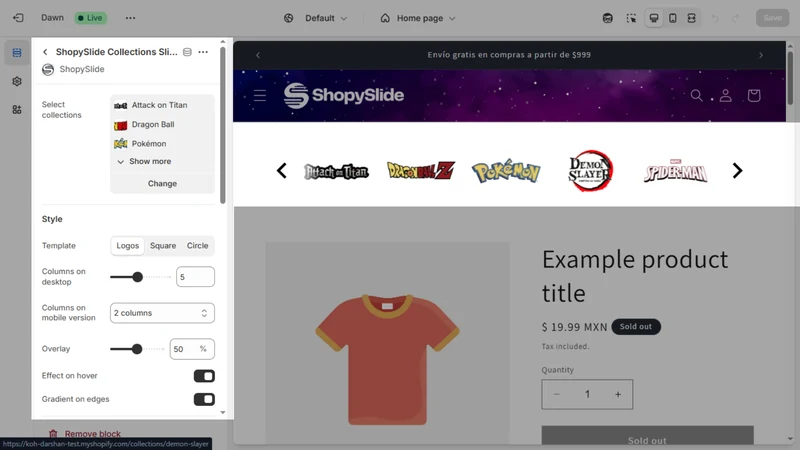
Task: Click the Example product title heading
Action: pos(635,276)
